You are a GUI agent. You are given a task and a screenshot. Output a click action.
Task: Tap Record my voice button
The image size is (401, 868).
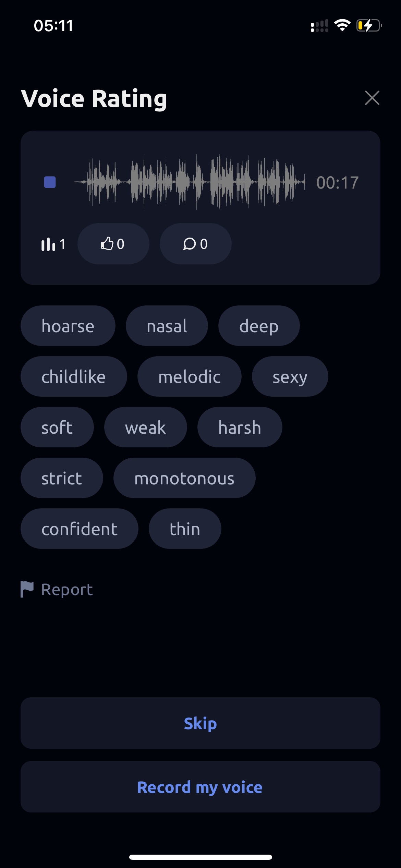[x=200, y=787]
